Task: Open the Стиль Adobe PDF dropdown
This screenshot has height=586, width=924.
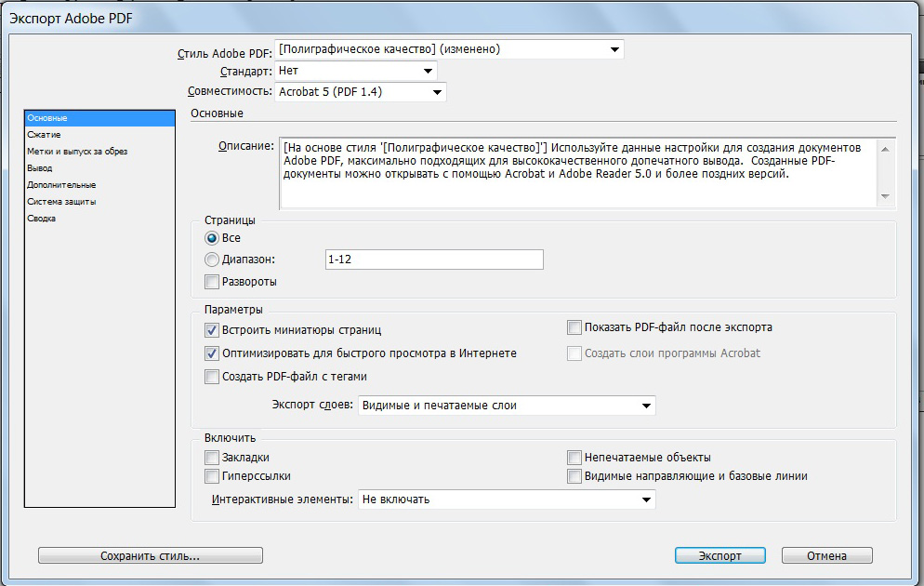Action: (449, 49)
